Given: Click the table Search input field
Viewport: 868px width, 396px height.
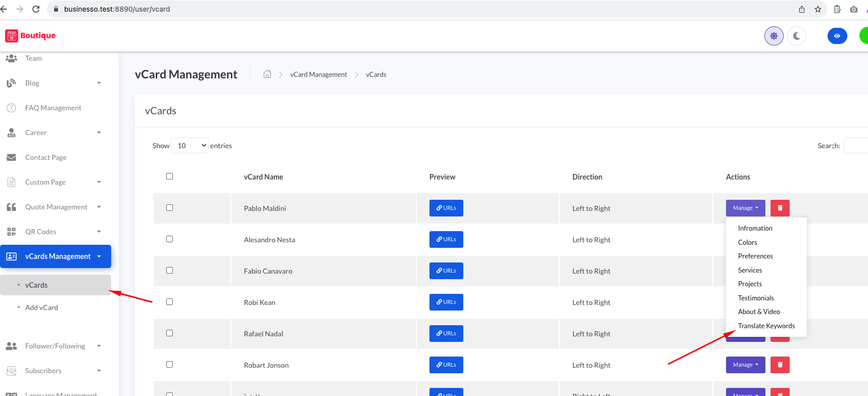Looking at the screenshot, I should (x=856, y=146).
